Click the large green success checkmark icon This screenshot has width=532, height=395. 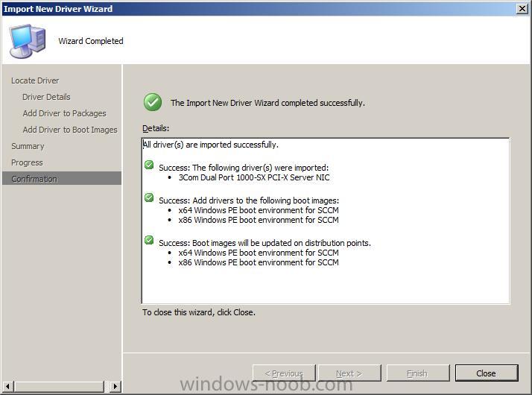[x=153, y=102]
